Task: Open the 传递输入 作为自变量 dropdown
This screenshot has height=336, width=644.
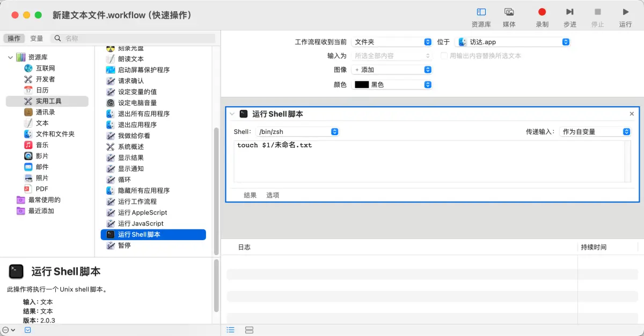Action: (x=595, y=132)
